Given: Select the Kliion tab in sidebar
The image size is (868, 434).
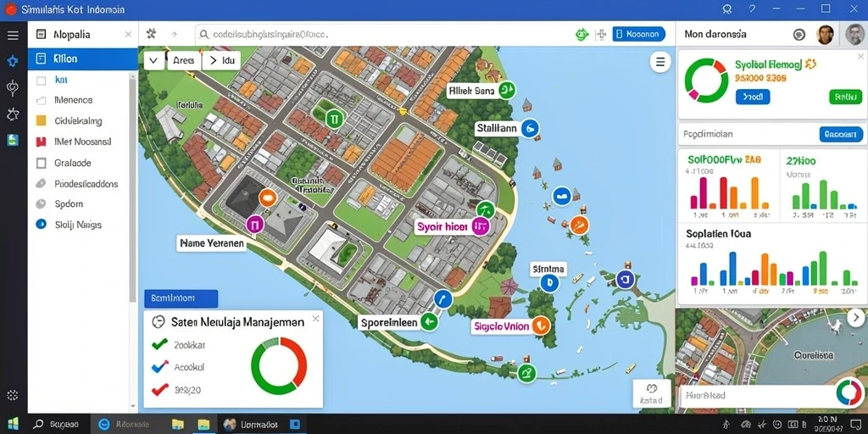Looking at the screenshot, I should tap(83, 58).
